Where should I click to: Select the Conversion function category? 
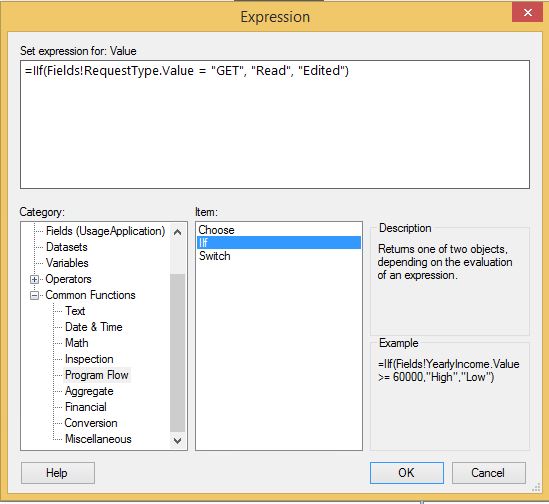(91, 423)
